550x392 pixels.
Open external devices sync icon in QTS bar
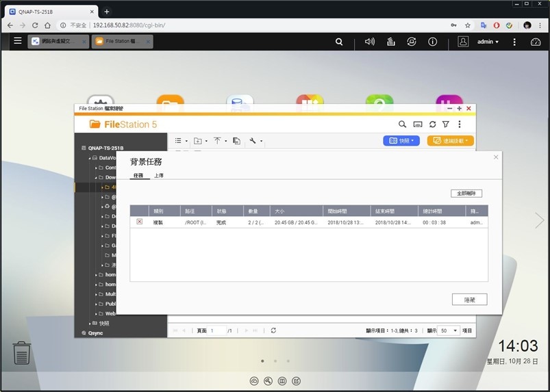(412, 42)
